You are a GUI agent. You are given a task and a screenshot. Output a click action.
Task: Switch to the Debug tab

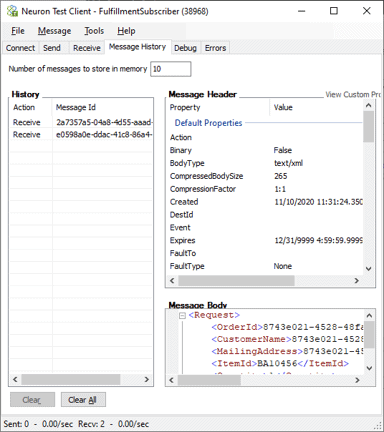pos(185,48)
